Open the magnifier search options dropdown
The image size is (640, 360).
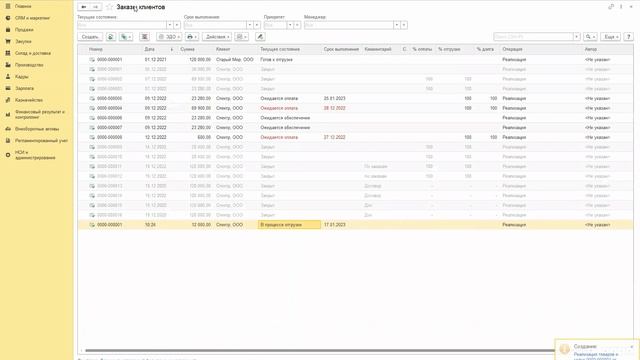tap(590, 37)
